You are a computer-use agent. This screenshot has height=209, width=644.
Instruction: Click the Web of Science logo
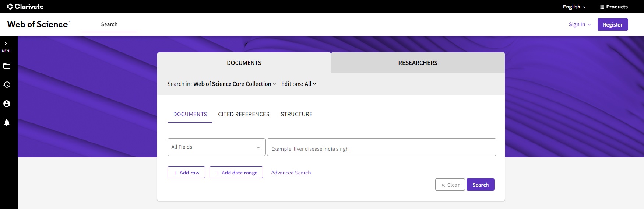point(39,24)
